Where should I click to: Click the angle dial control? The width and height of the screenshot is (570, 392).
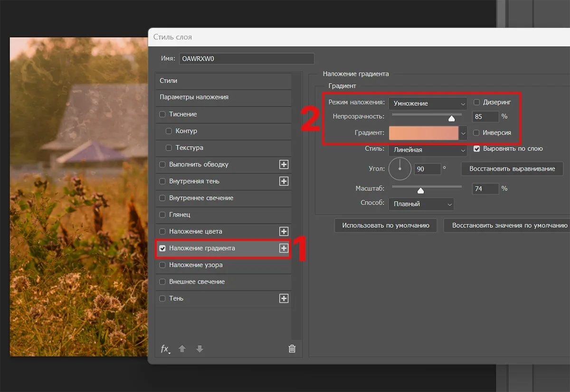tap(400, 168)
